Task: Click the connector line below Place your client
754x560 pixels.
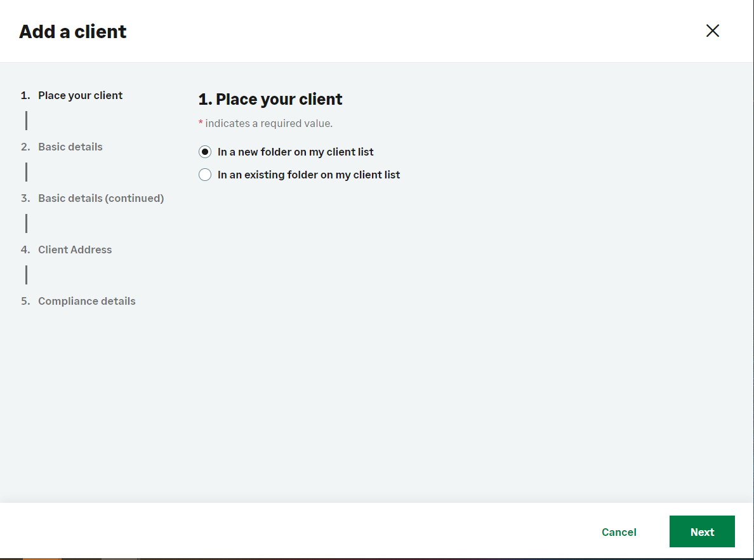Action: 26,121
